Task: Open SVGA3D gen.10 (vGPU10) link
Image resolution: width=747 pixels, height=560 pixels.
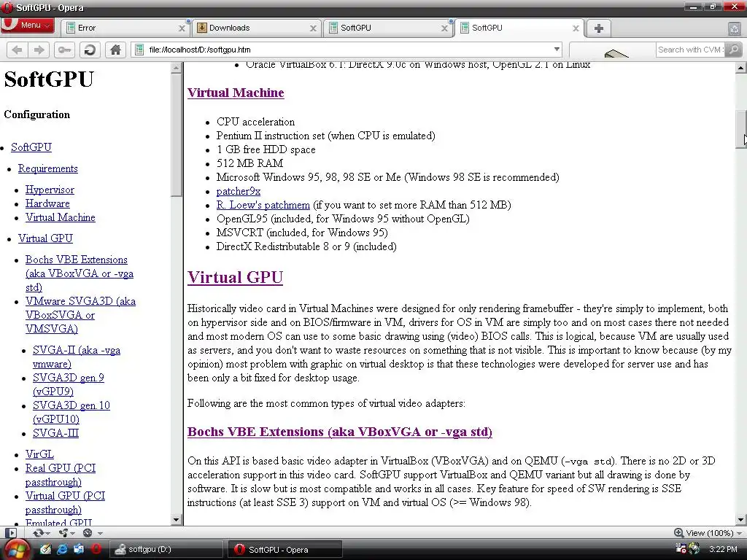Action: click(x=71, y=412)
